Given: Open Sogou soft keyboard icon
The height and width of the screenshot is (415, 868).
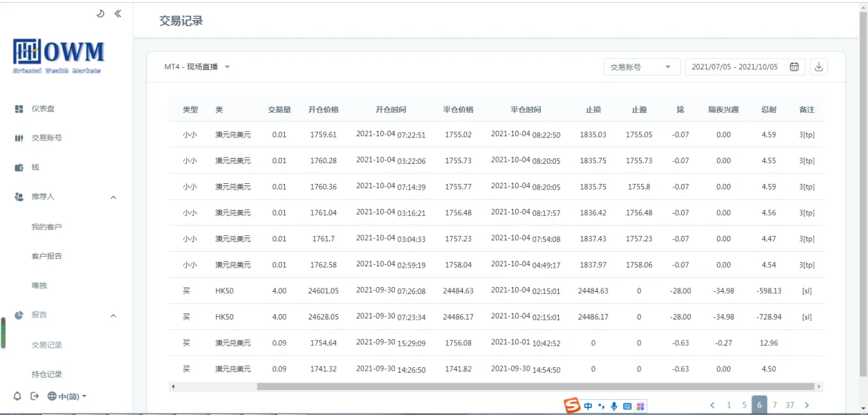Looking at the screenshot, I should [x=627, y=407].
